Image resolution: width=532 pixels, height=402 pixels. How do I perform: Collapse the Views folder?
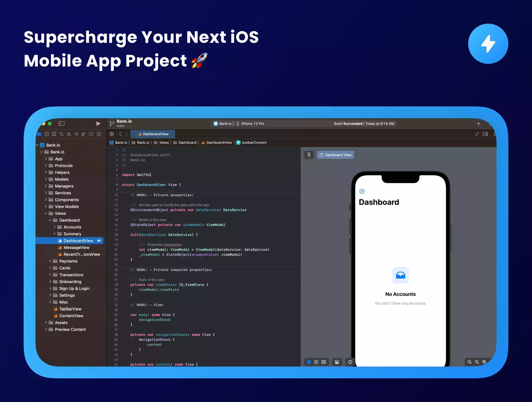coord(46,213)
